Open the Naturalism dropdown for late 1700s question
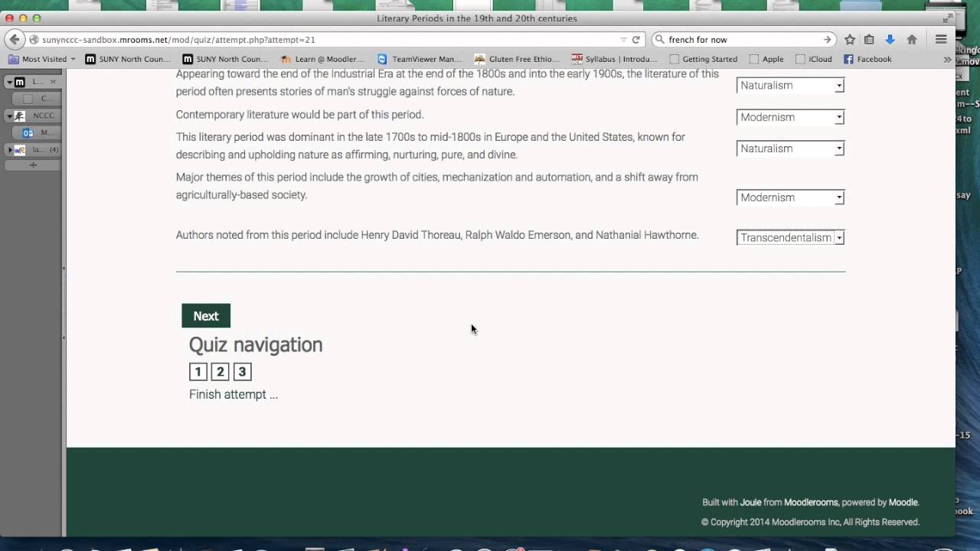This screenshot has height=551, width=980. pyautogui.click(x=790, y=148)
